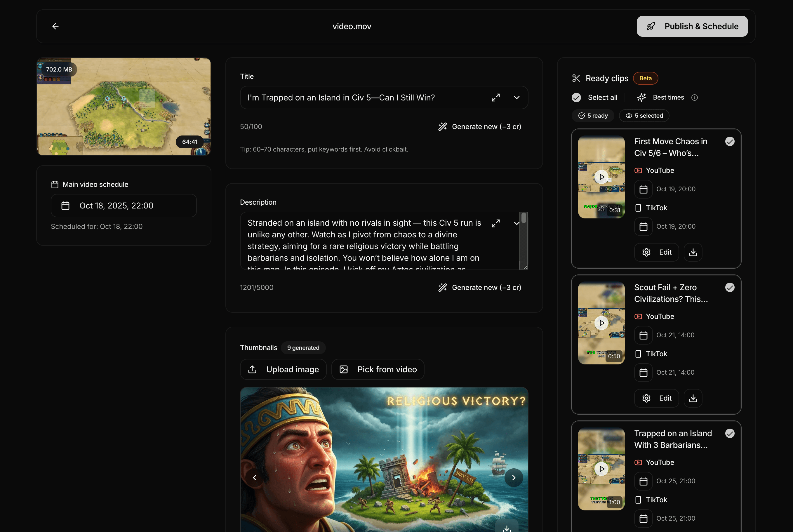793x532 pixels.
Task: Open the main video schedule calendar icon
Action: (x=65, y=205)
